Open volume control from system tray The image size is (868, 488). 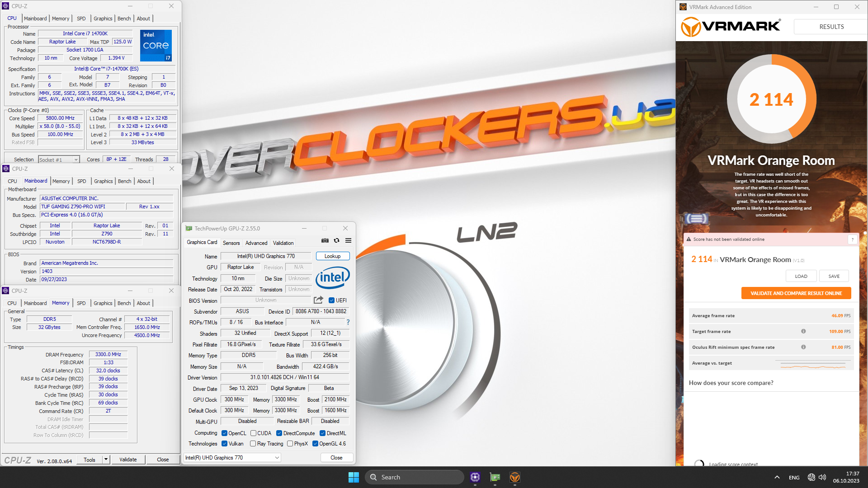point(822,477)
